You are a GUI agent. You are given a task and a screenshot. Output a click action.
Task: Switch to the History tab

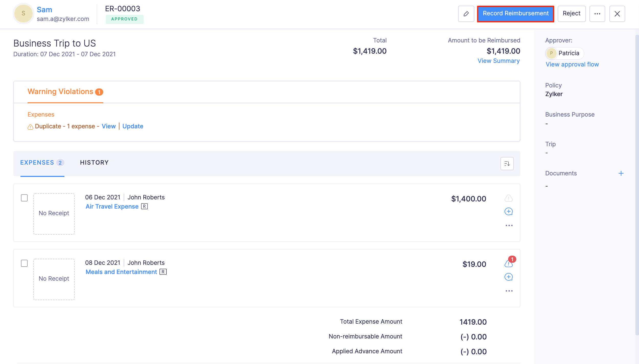click(x=94, y=163)
